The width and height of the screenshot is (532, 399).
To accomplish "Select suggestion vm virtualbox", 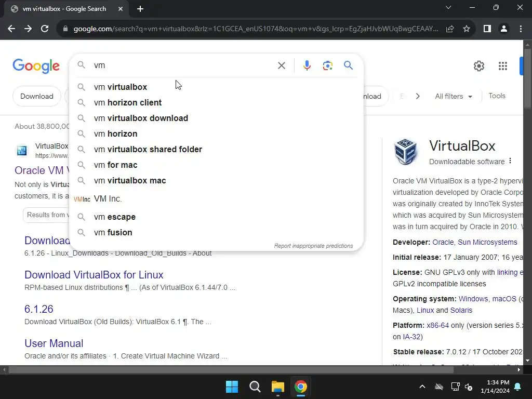I will 216,87.
